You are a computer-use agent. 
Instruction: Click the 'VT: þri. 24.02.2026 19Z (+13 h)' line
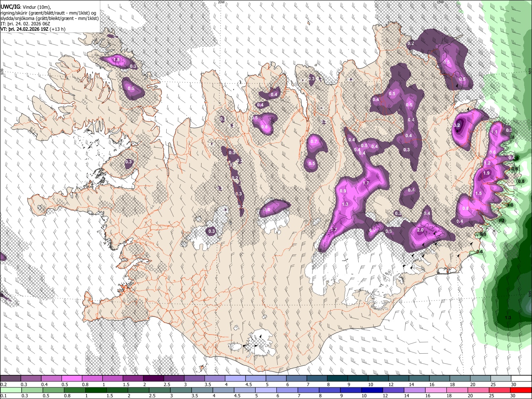[33, 29]
